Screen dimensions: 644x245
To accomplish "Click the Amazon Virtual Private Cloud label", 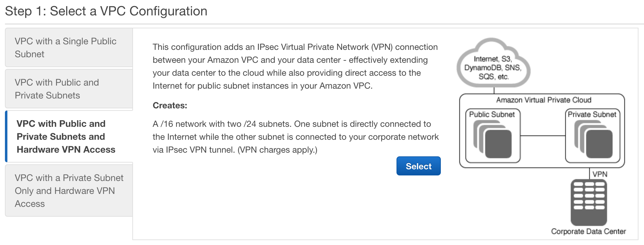I will (x=544, y=100).
